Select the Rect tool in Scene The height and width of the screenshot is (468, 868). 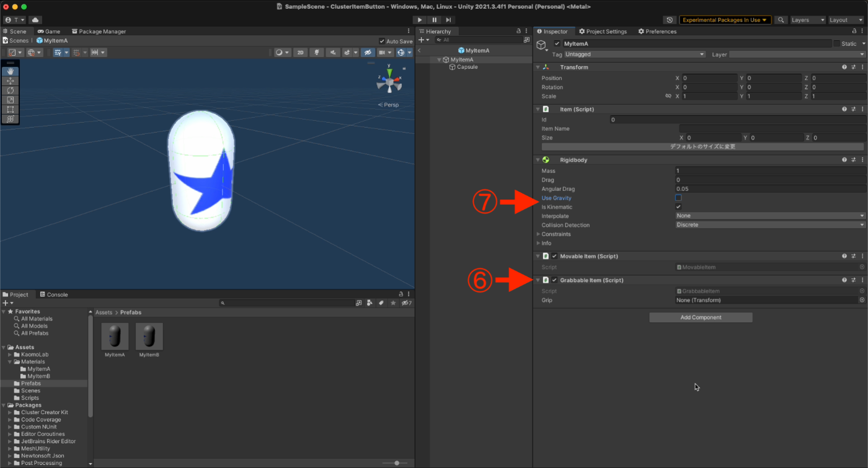click(11, 109)
